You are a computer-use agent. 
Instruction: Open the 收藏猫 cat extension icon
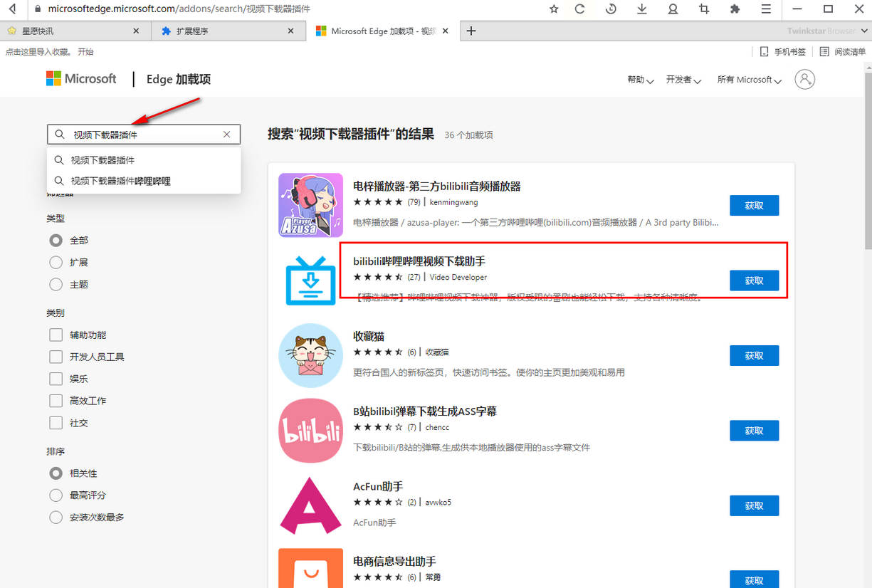[x=310, y=355]
